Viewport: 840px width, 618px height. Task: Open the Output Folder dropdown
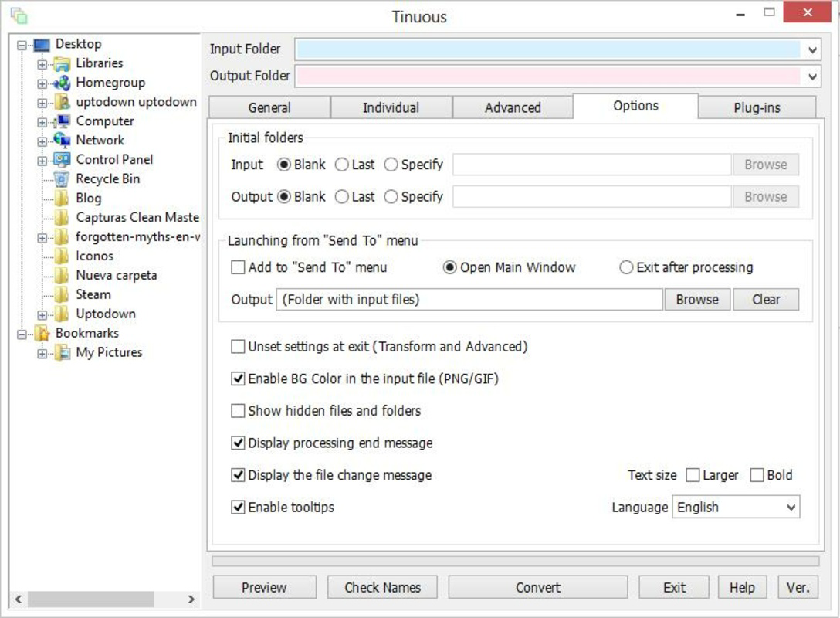tap(812, 76)
